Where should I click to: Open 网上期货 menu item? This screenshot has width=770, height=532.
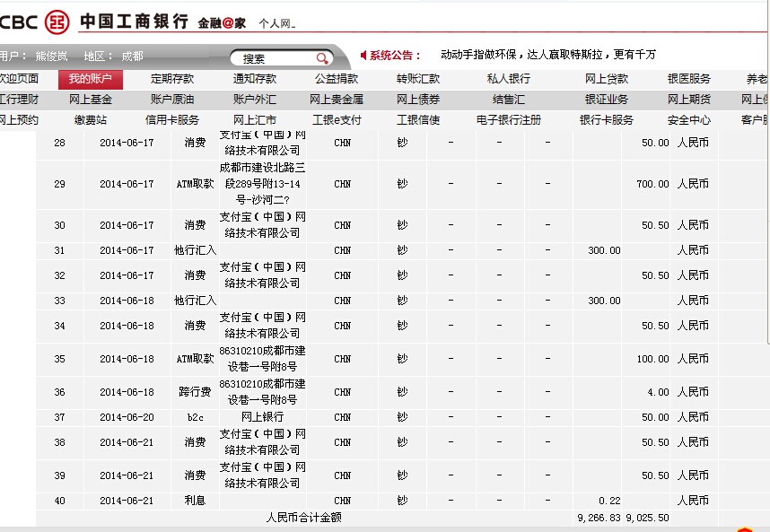pyautogui.click(x=689, y=100)
